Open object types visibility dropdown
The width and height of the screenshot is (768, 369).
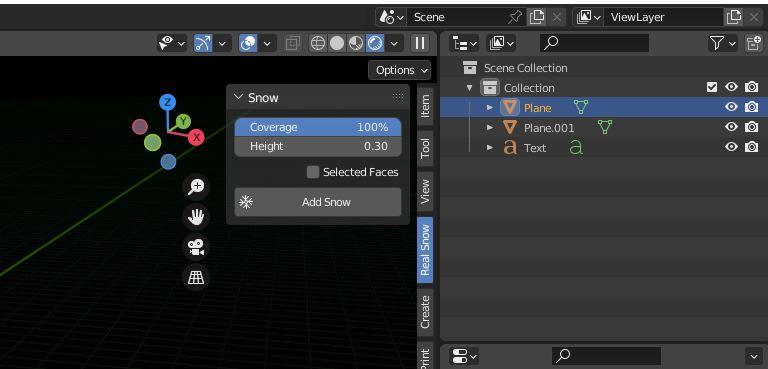[x=172, y=44]
